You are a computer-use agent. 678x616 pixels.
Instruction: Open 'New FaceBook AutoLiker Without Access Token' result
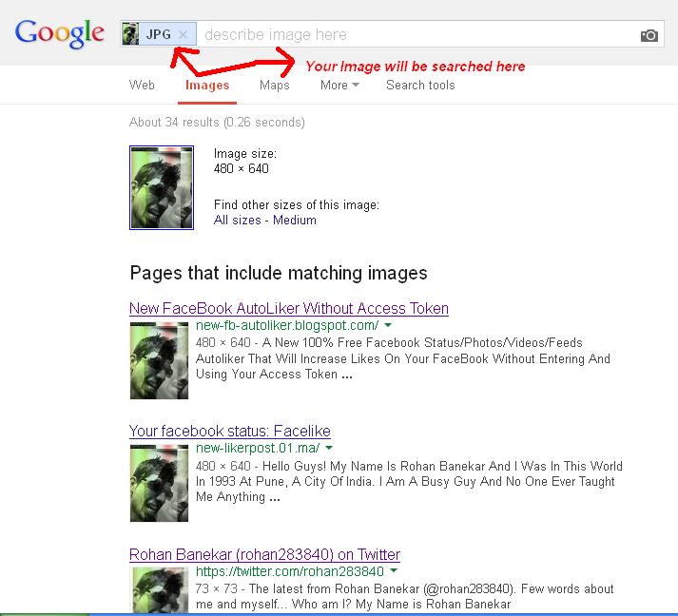289,308
